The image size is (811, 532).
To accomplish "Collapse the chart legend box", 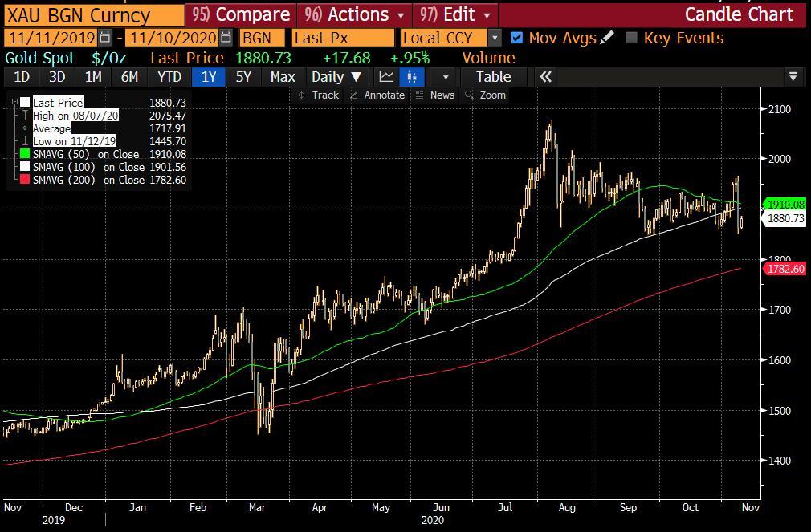I will (14, 102).
